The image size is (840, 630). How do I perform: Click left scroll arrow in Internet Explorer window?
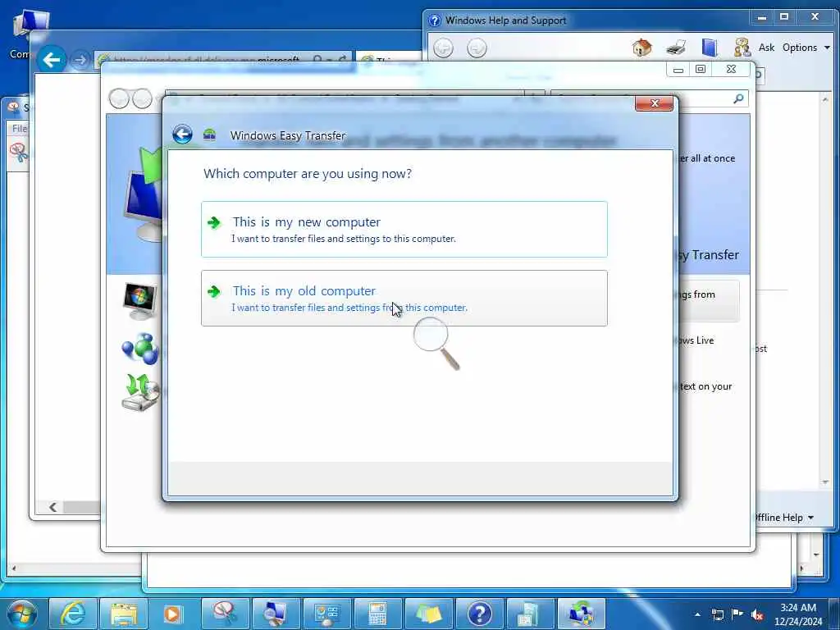coord(52,507)
